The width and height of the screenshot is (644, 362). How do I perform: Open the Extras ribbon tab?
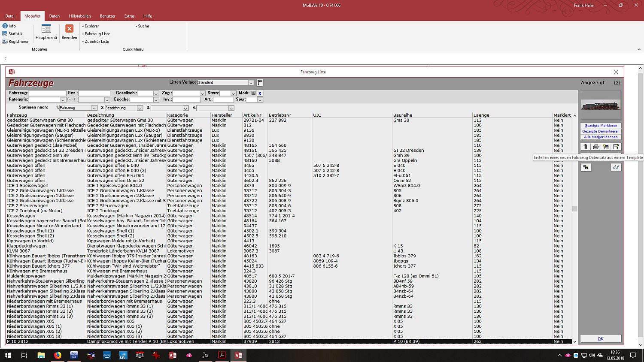[130, 16]
